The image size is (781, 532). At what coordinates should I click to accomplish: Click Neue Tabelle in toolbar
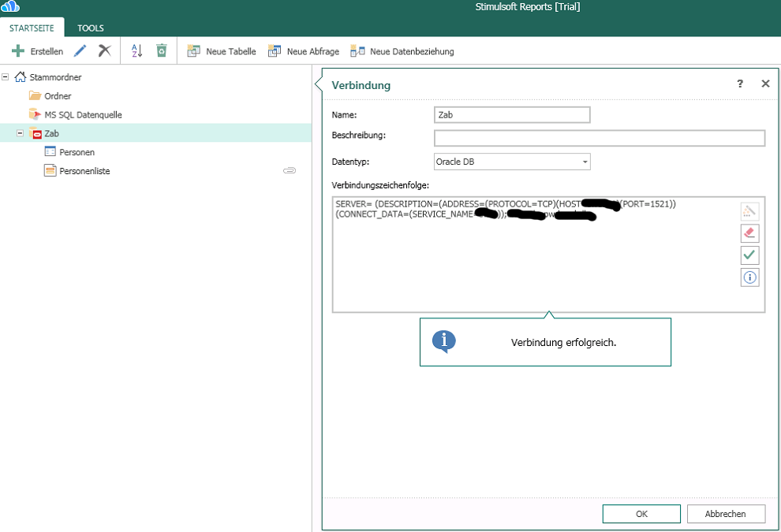pos(222,51)
